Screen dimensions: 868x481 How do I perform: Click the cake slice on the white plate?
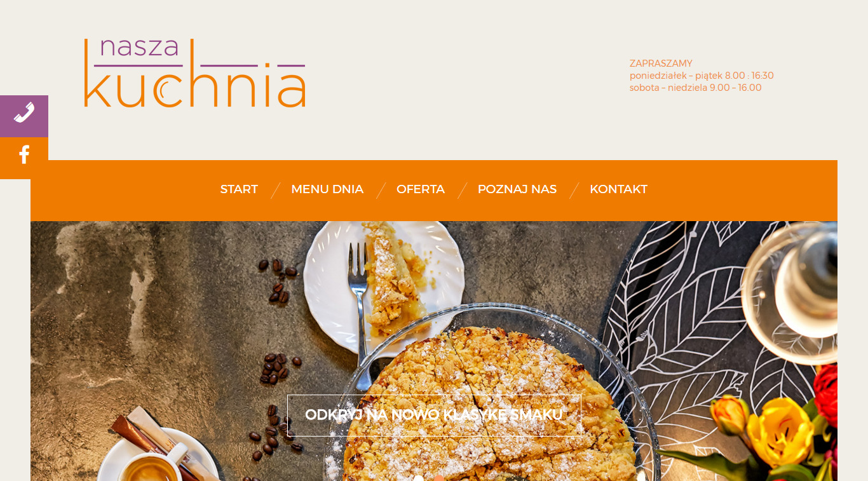[x=395, y=280]
